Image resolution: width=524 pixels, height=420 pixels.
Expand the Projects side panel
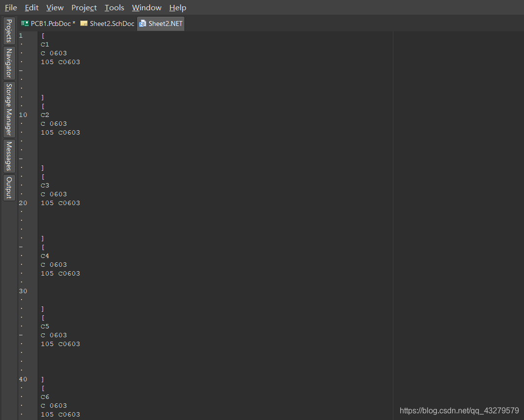(9, 31)
